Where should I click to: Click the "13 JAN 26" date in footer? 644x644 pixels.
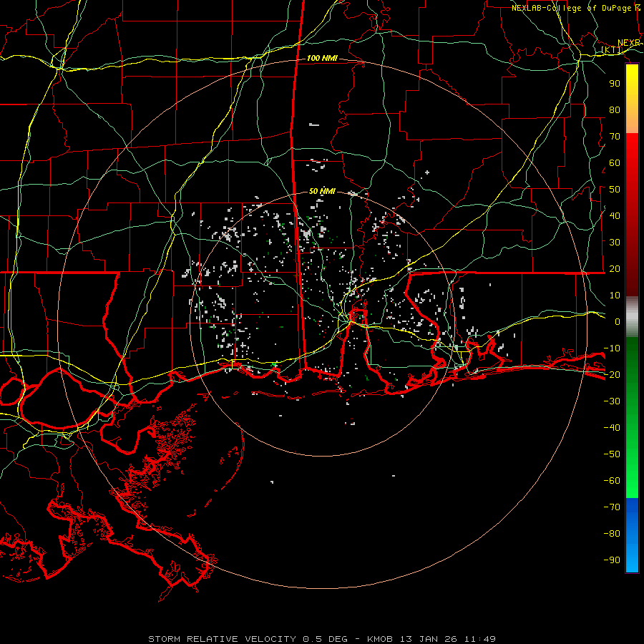tap(429, 639)
